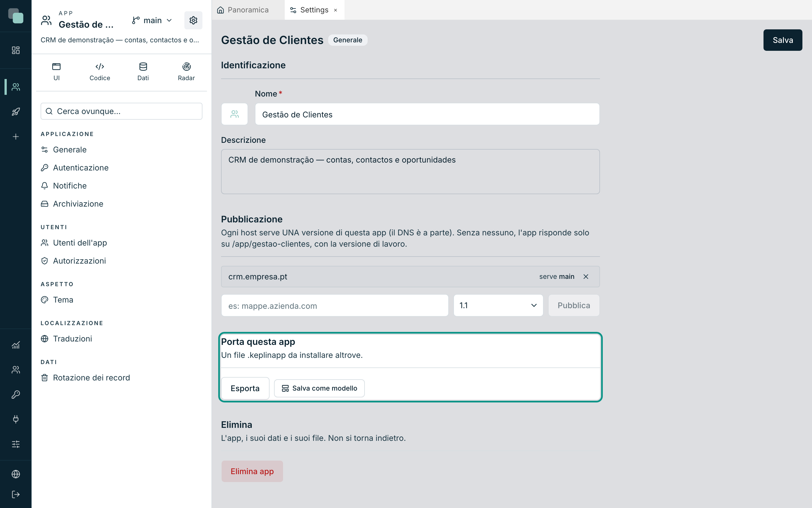This screenshot has height=508, width=812.
Task: Click the Generale badge next to title
Action: [x=347, y=40]
